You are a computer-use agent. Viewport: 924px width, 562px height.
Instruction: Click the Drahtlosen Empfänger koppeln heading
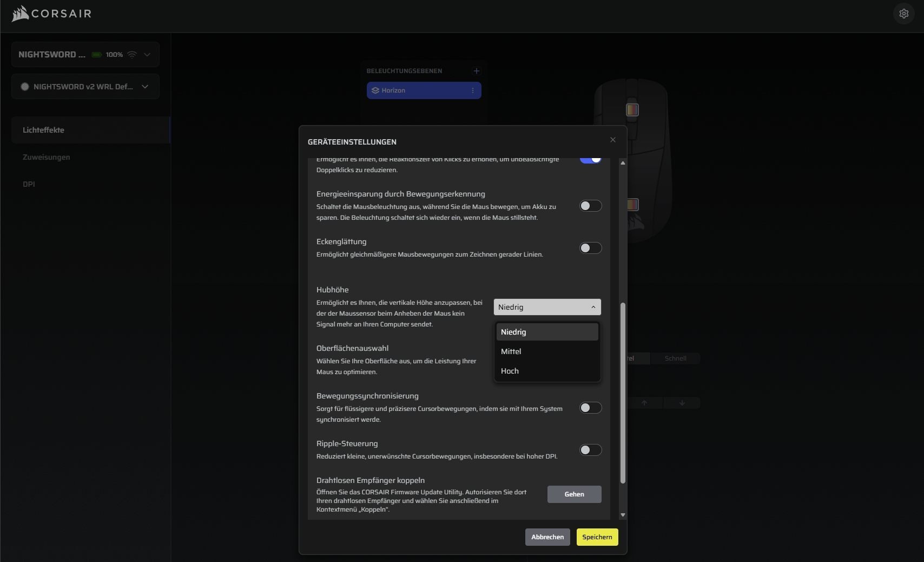point(371,480)
